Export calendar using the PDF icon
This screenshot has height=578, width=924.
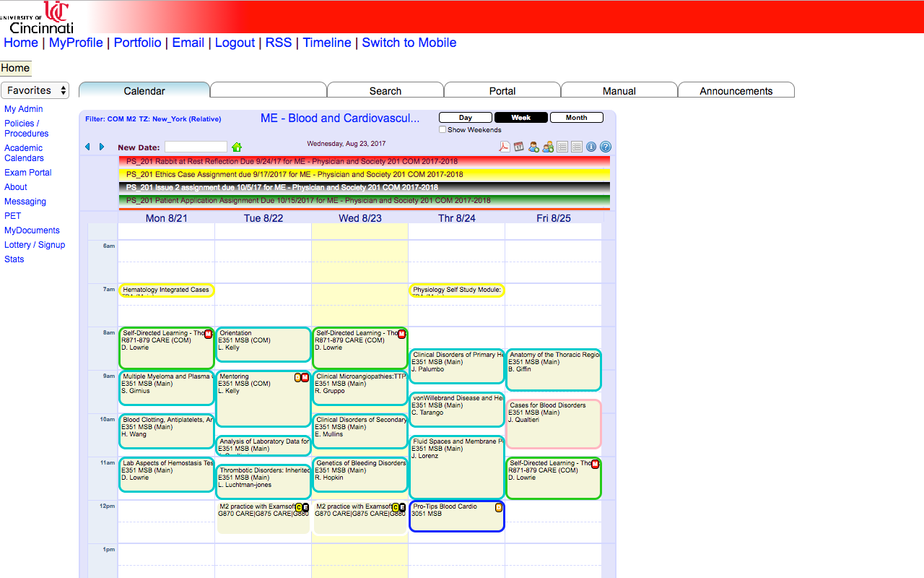pyautogui.click(x=505, y=147)
